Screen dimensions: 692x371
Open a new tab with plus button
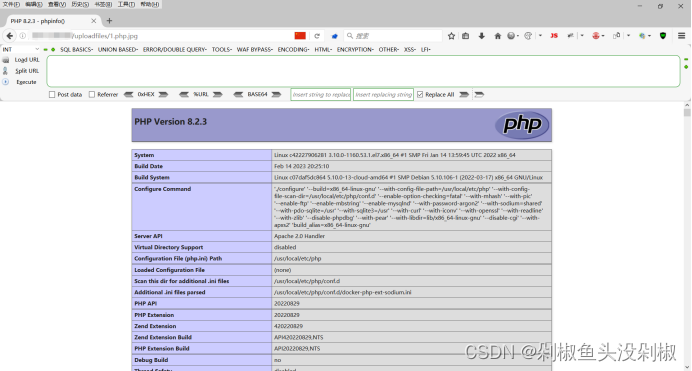tap(109, 21)
